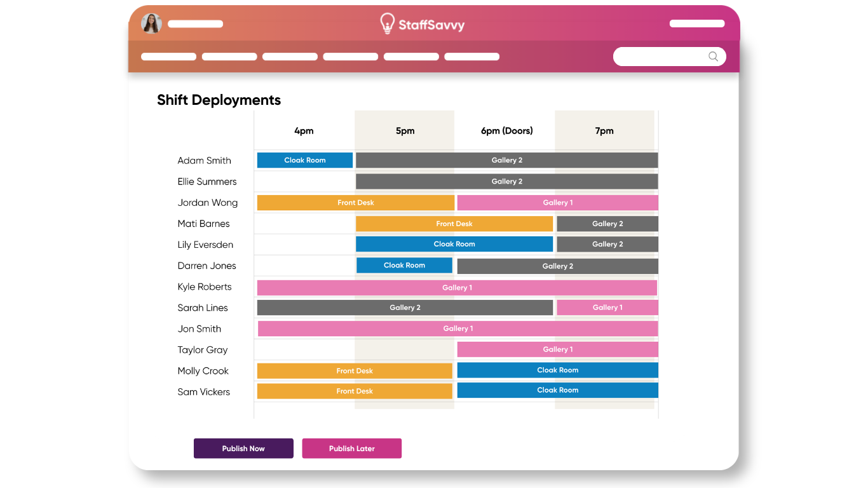
Task: Click the Shift Deployments heading
Action: click(219, 100)
